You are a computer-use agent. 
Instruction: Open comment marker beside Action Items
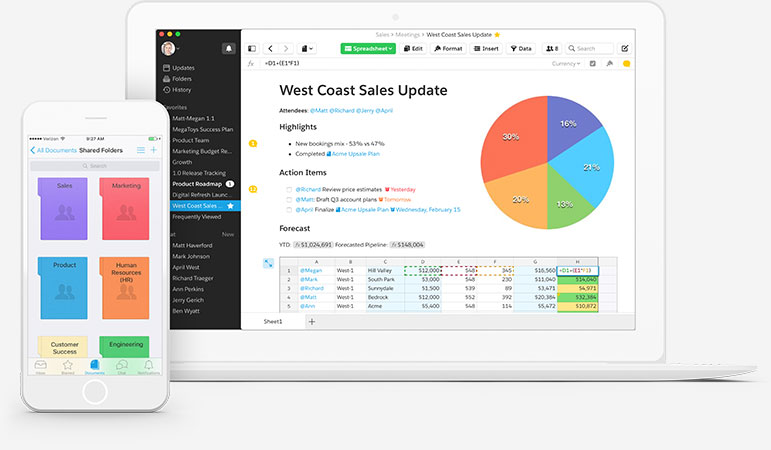[x=253, y=189]
